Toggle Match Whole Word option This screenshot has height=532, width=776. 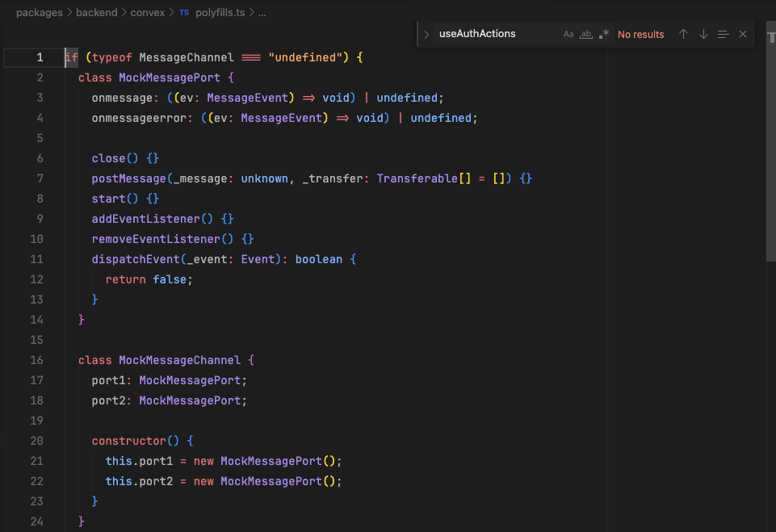pyautogui.click(x=586, y=34)
